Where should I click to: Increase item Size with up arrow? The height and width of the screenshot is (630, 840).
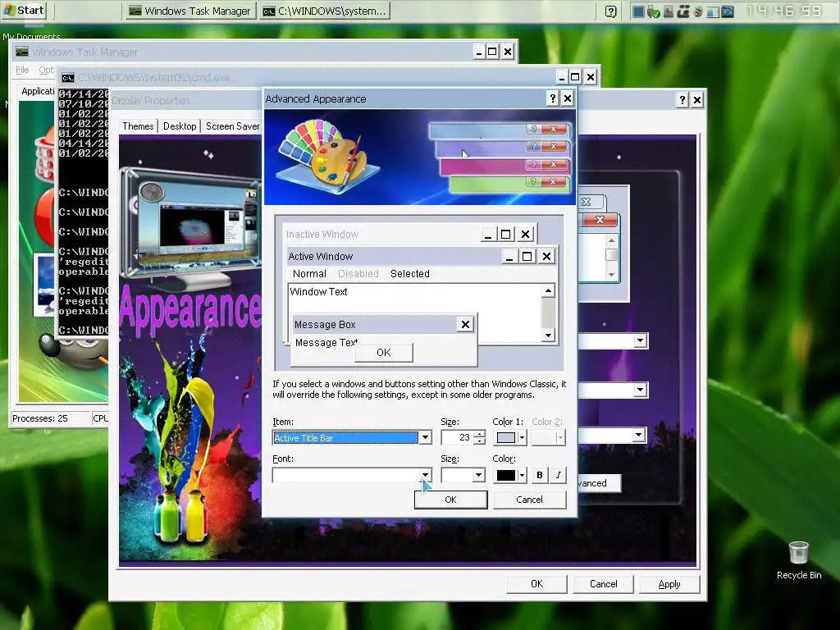(479, 434)
